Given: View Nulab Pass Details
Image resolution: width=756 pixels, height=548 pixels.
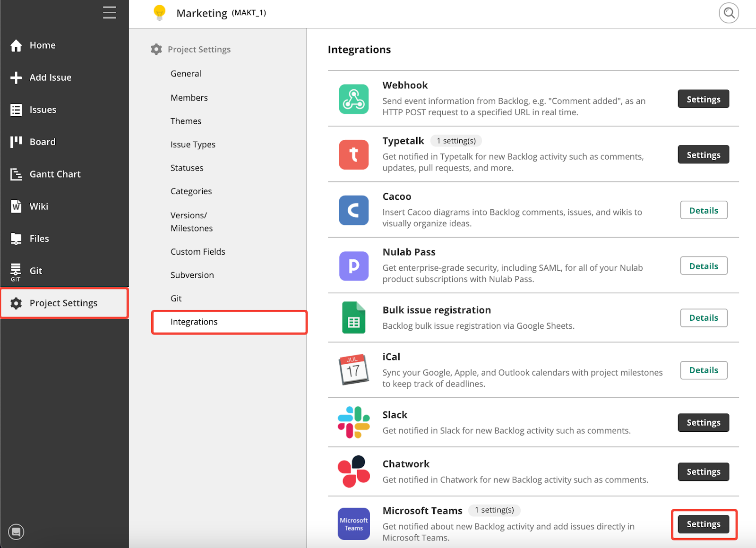Looking at the screenshot, I should point(704,266).
